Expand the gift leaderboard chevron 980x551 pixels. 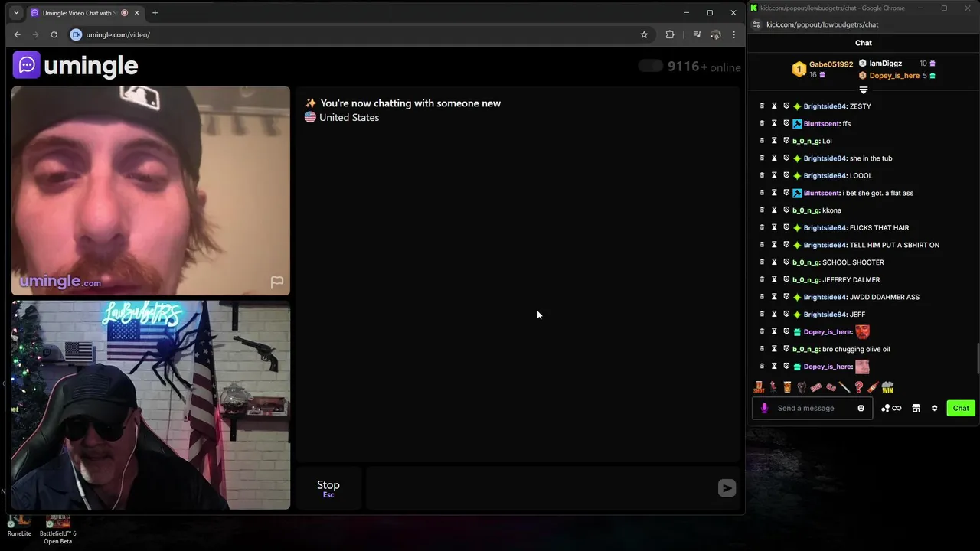click(864, 90)
